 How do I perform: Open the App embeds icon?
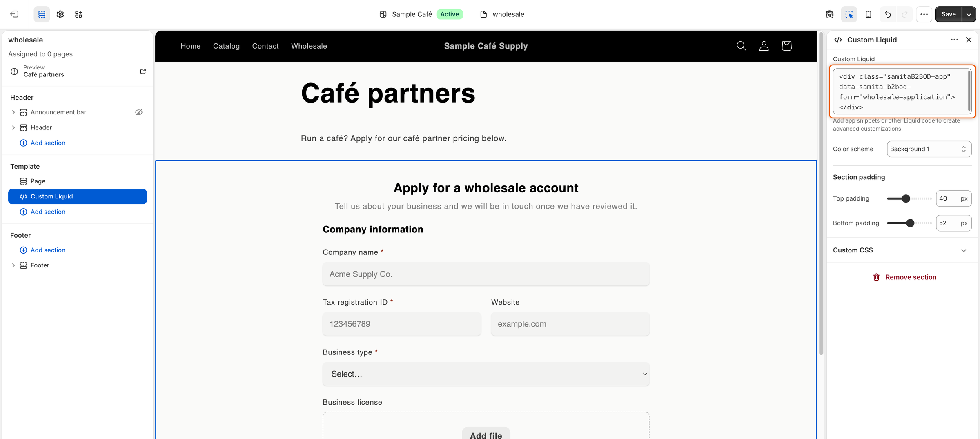(78, 14)
